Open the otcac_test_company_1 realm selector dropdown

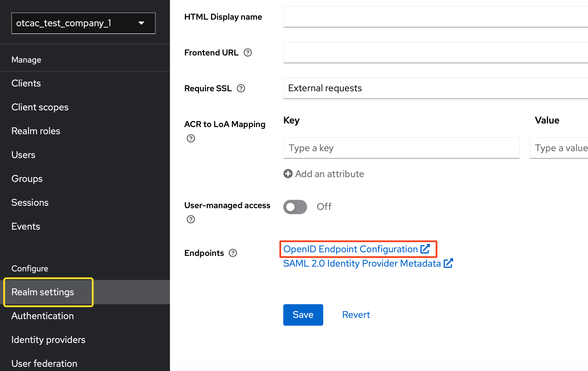pos(83,23)
